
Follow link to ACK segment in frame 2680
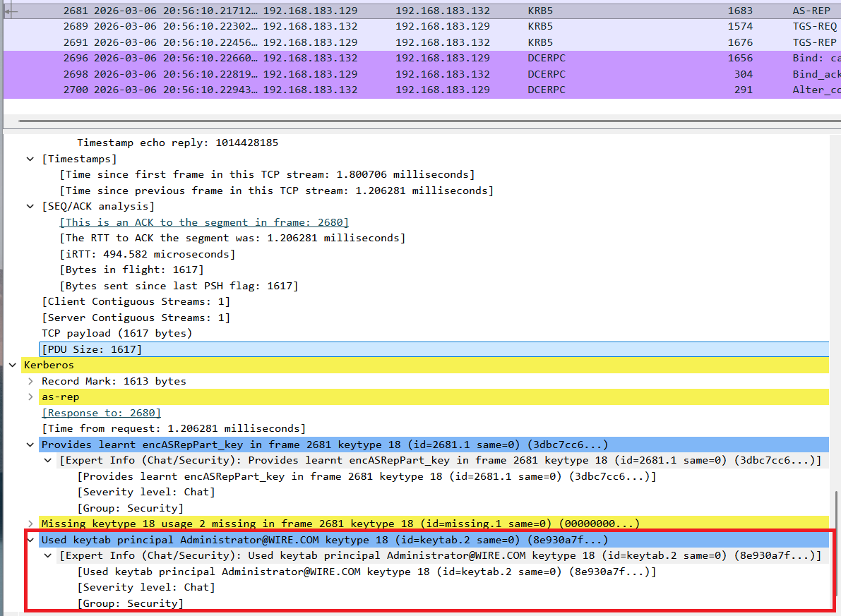tap(204, 222)
